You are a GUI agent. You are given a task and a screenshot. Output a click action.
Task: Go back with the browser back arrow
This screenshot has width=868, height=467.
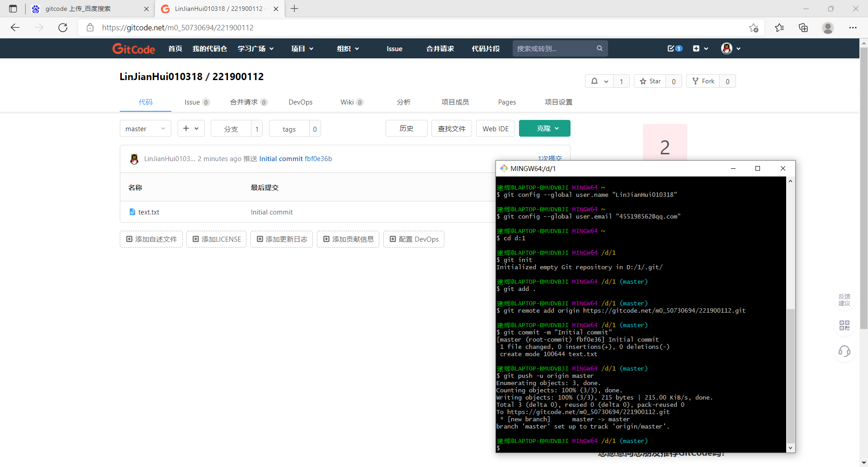click(15, 28)
